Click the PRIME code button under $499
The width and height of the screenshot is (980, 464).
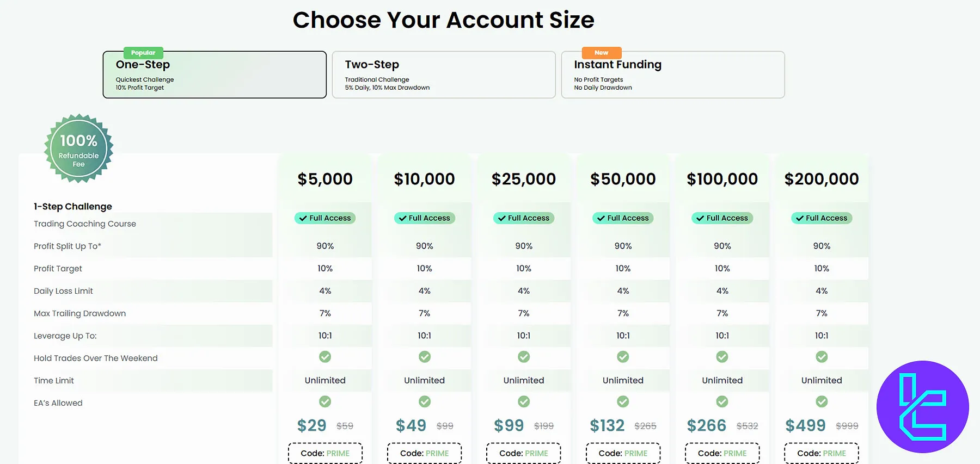pos(822,453)
